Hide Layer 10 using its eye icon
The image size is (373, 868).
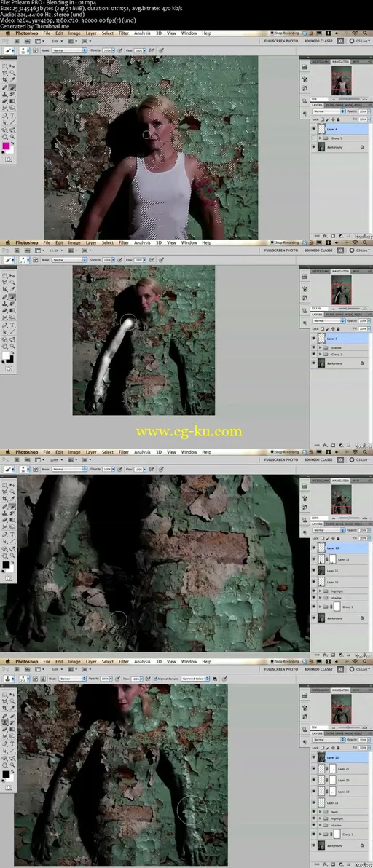(x=314, y=581)
